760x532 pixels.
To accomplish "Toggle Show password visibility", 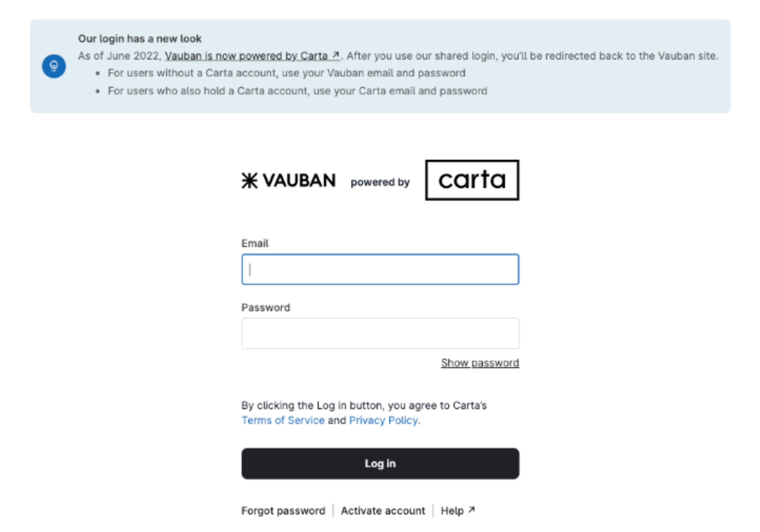I will point(480,363).
